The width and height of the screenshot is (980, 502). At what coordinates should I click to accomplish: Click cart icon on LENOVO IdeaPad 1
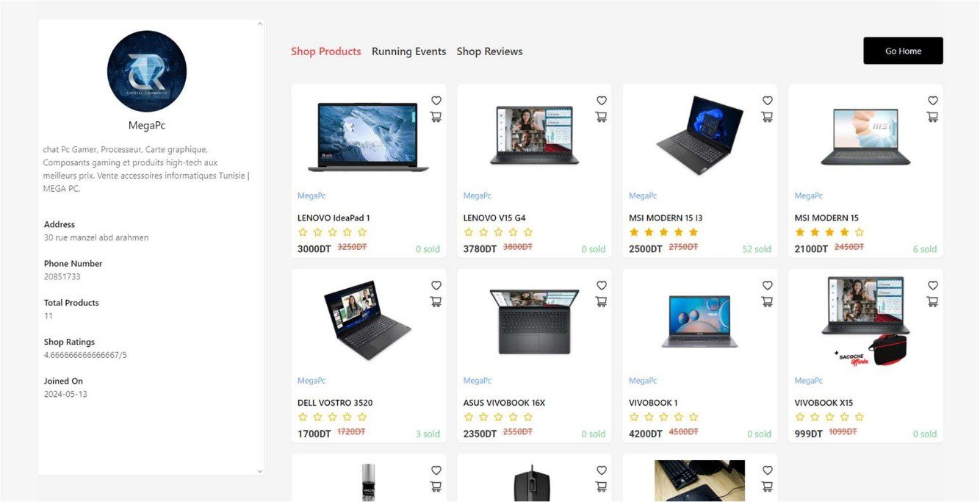tap(436, 117)
